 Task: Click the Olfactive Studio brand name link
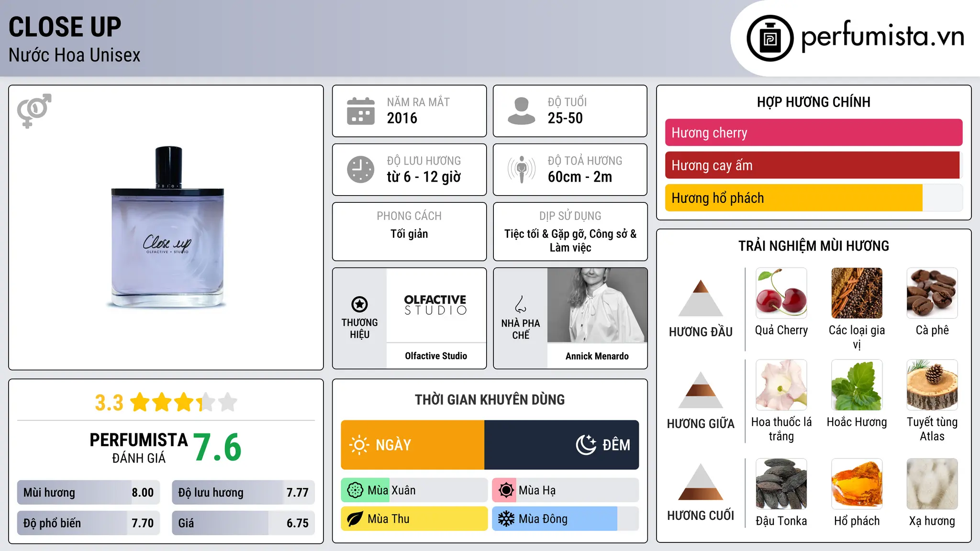(x=436, y=356)
